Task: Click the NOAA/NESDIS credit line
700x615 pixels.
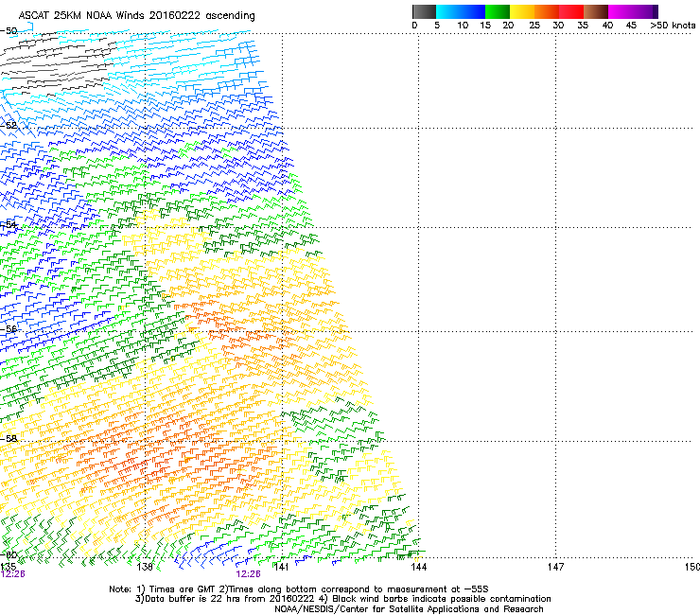Action: click(x=409, y=609)
